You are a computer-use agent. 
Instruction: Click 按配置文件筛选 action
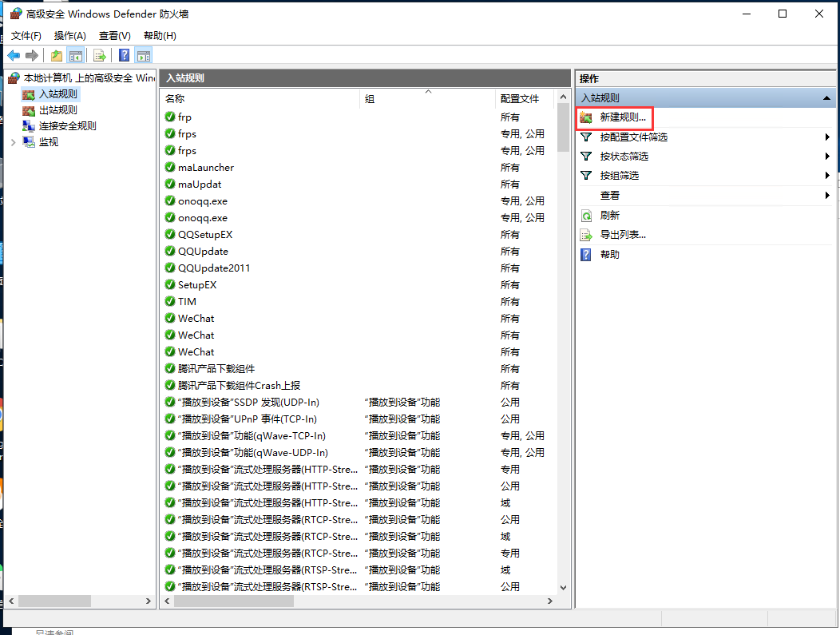coord(634,137)
